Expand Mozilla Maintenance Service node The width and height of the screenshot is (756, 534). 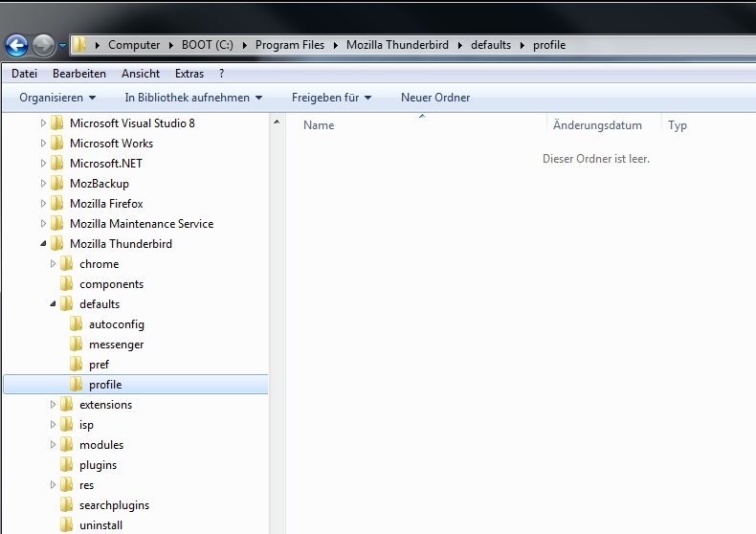pyautogui.click(x=43, y=224)
